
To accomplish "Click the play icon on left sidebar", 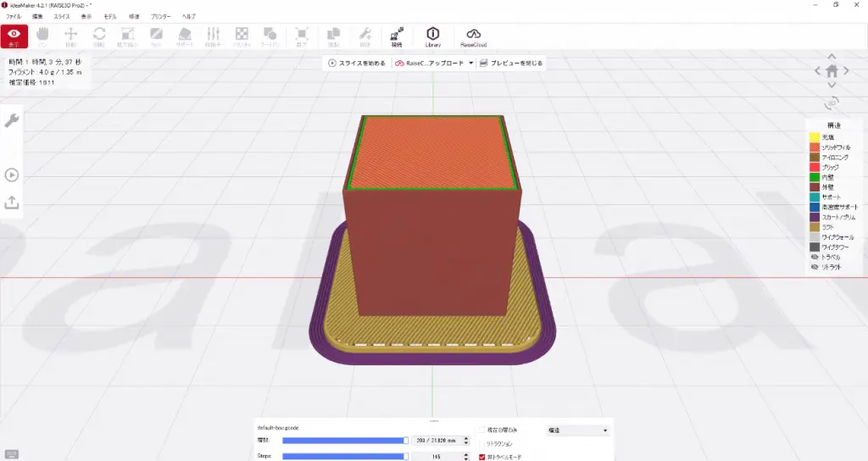I will (x=12, y=175).
